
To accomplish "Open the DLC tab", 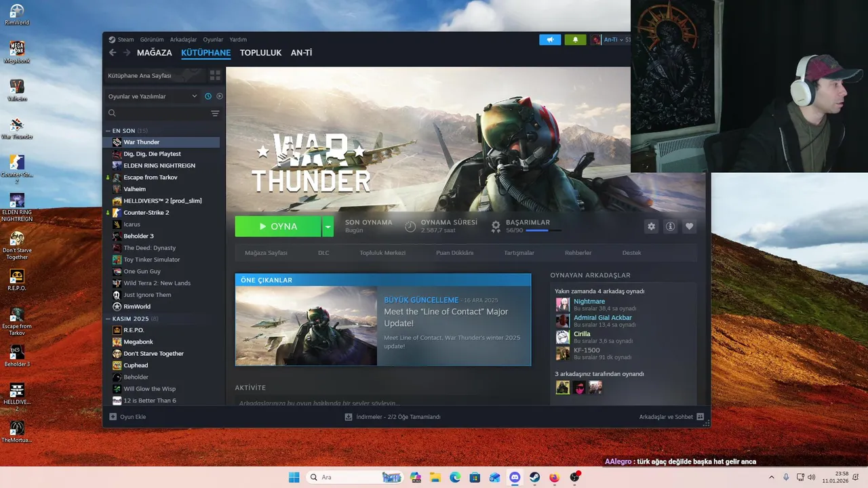I will (x=323, y=253).
